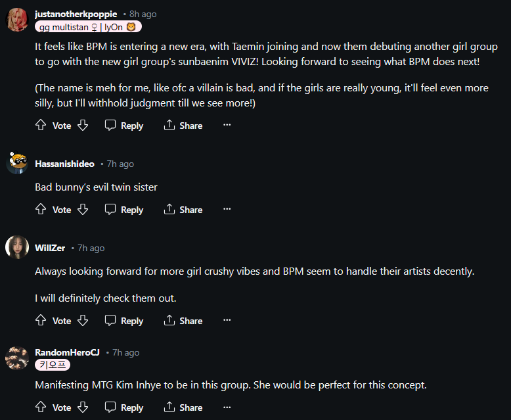Image resolution: width=511 pixels, height=420 pixels.
Task: Open more options on justanotherkpoppie's comment
Action: [227, 126]
